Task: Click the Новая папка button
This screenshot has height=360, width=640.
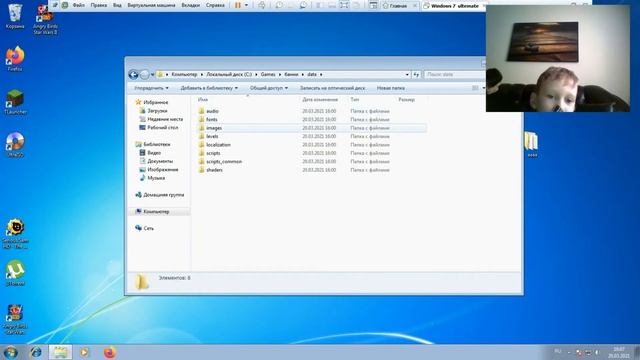Action: [391, 88]
